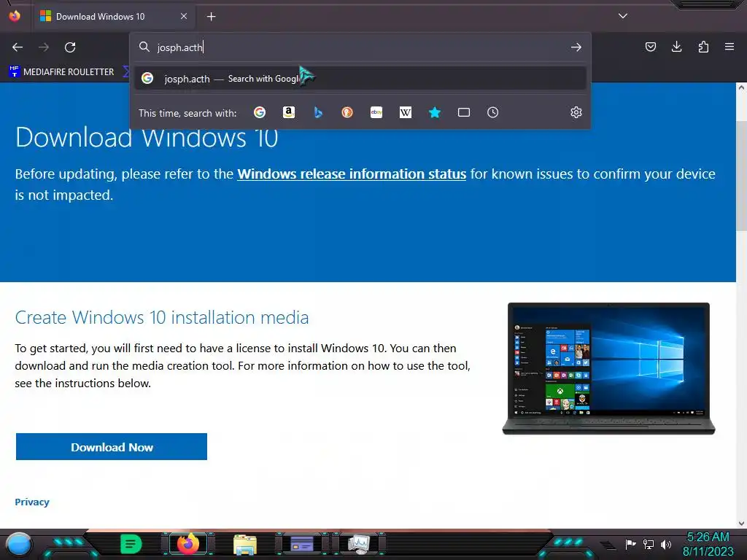
Task: Open the list all tabs chevron
Action: pos(623,16)
